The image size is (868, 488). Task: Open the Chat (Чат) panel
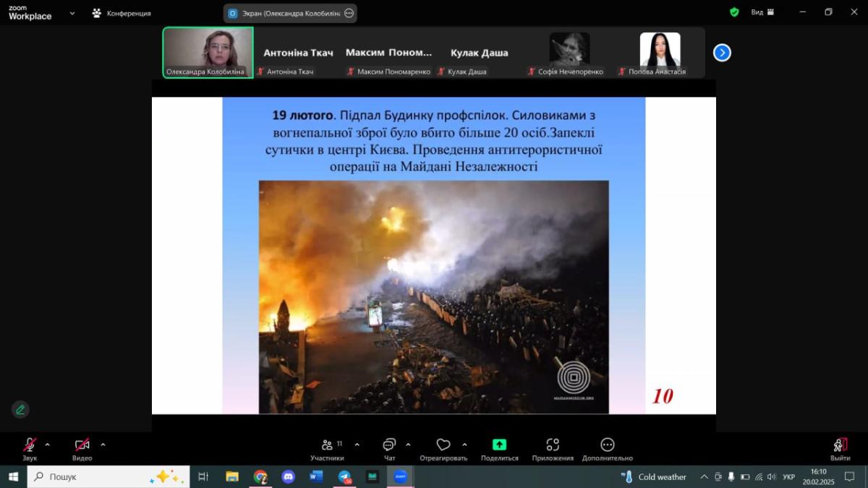pyautogui.click(x=389, y=445)
